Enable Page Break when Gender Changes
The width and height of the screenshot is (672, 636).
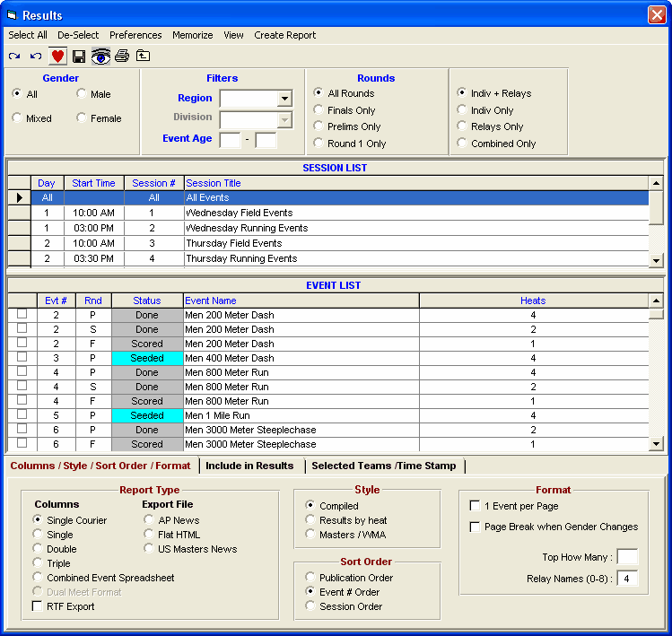[x=475, y=527]
